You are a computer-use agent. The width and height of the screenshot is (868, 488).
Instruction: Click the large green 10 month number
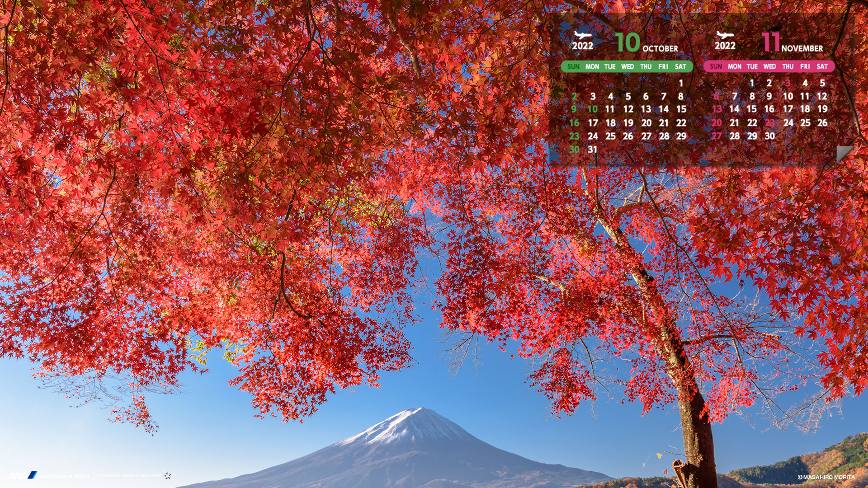click(x=627, y=42)
